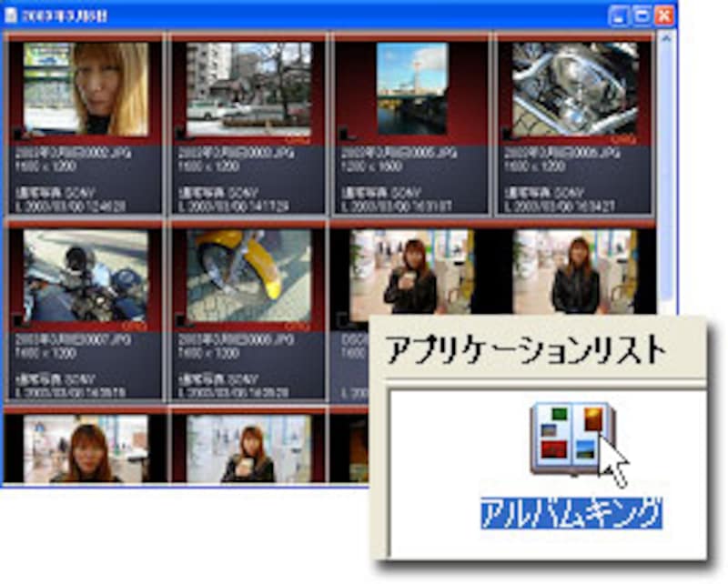The height and width of the screenshot is (584, 728).
Task: Select the tower and river portrait thumbnail
Action: click(412, 88)
